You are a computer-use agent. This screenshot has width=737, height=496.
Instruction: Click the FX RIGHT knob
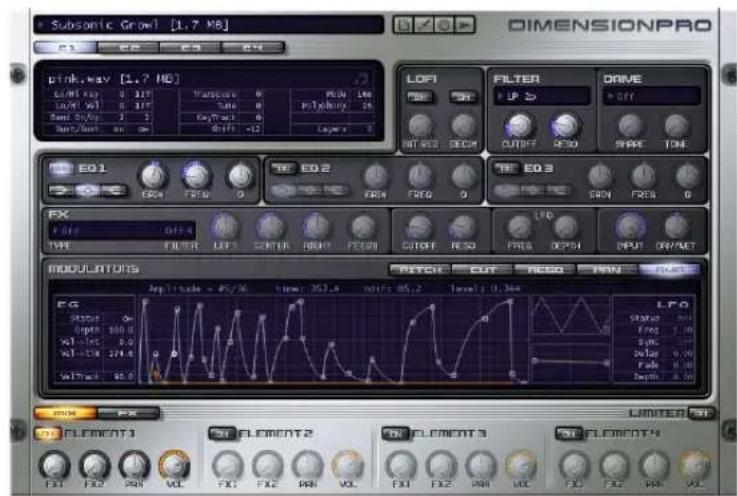click(316, 228)
